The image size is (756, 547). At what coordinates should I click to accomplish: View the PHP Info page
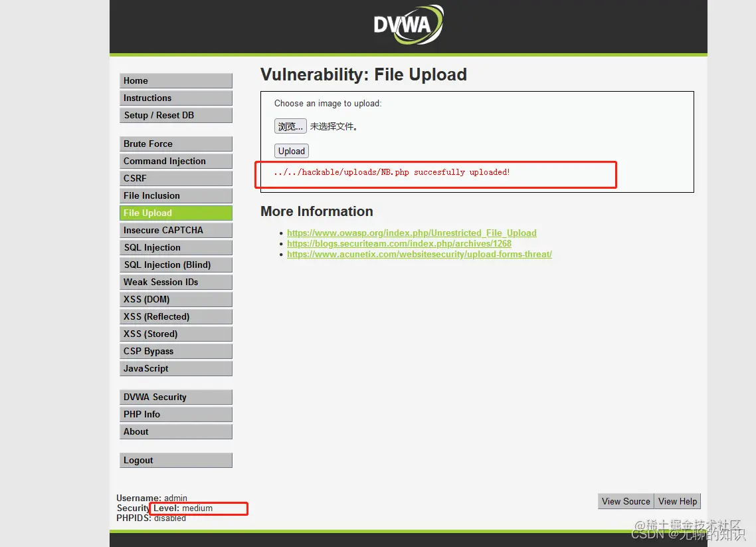176,414
